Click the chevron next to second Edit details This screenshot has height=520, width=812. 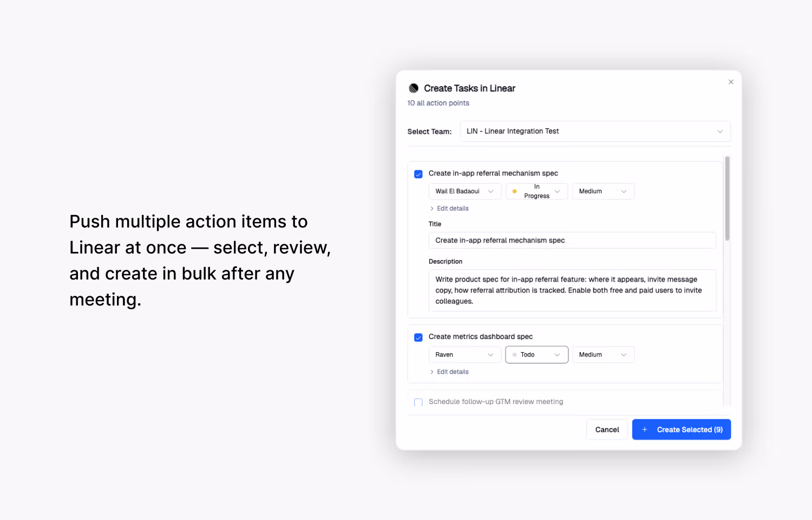coord(432,372)
